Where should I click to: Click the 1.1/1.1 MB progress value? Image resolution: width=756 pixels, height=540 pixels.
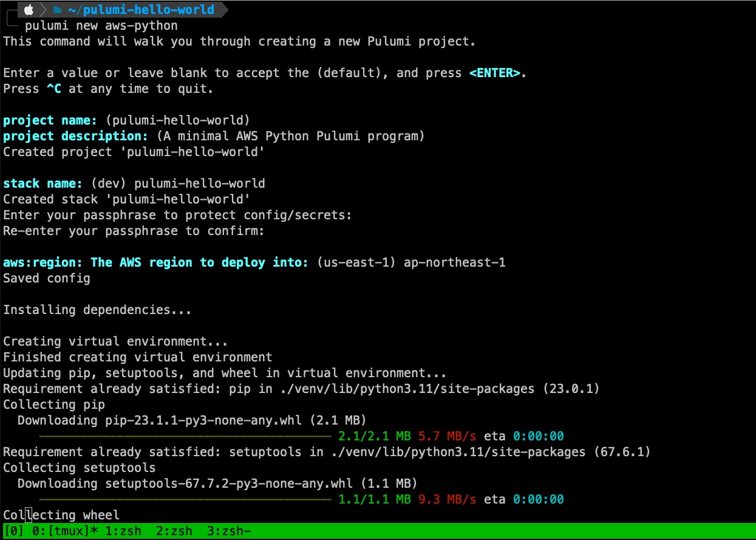[x=375, y=499]
